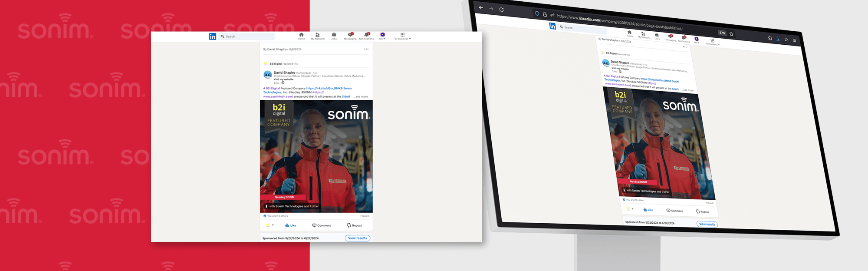Click the Search field in the flat screenshot
This screenshot has width=868, height=271.
(x=247, y=36)
